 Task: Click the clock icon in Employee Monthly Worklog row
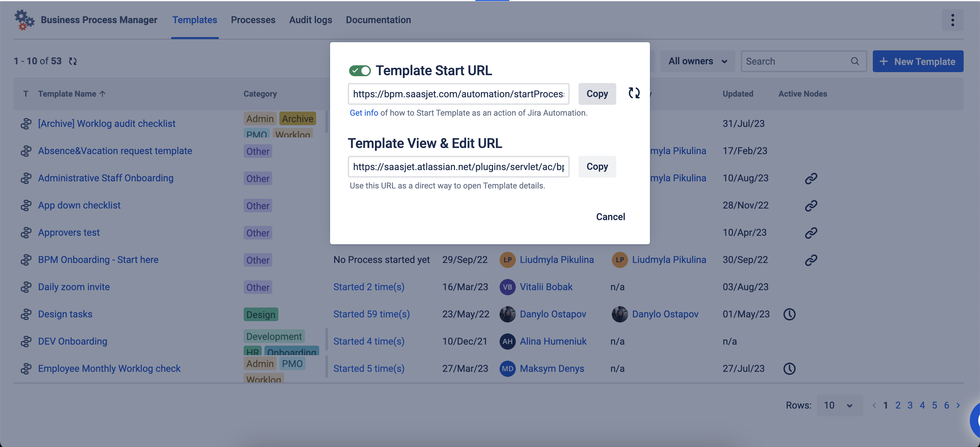(x=789, y=369)
